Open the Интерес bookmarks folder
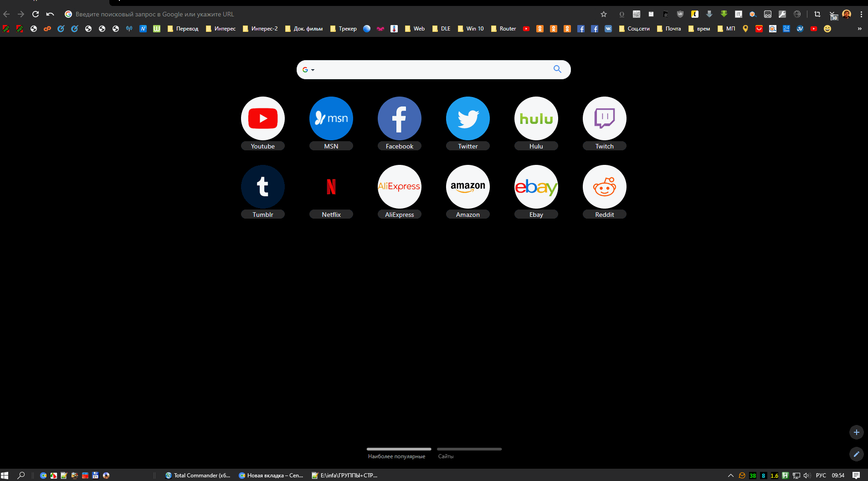The width and height of the screenshot is (868, 481). (x=221, y=29)
